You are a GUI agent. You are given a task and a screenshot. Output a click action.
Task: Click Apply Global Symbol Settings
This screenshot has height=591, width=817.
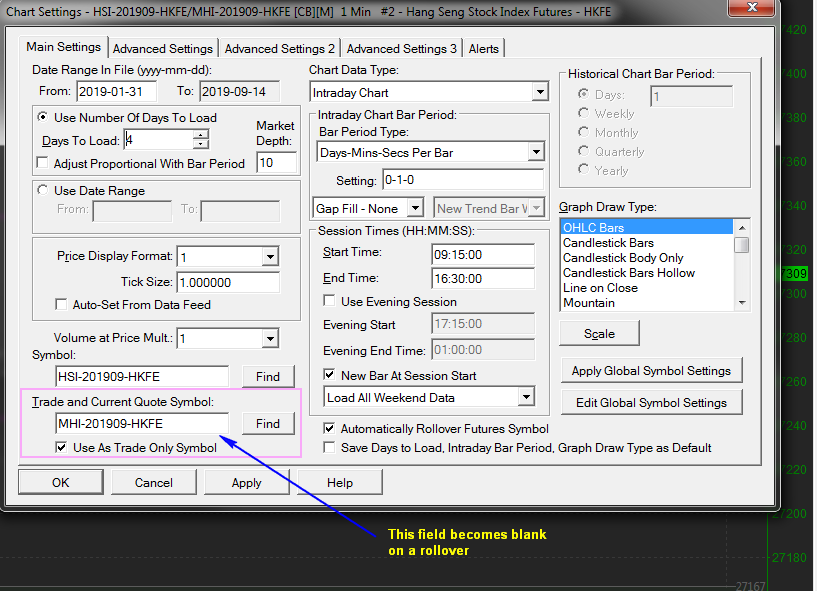pyautogui.click(x=651, y=371)
